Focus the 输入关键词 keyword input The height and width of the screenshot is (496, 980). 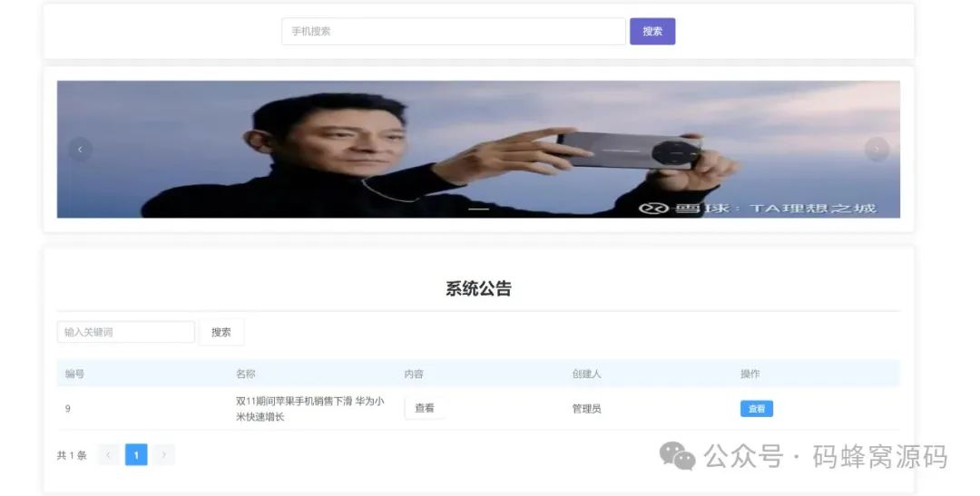125,332
